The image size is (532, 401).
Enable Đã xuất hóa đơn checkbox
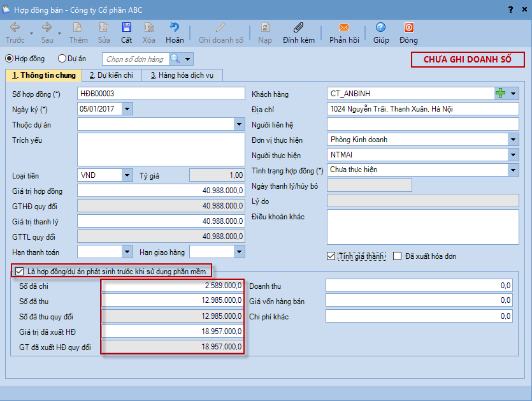(x=398, y=256)
